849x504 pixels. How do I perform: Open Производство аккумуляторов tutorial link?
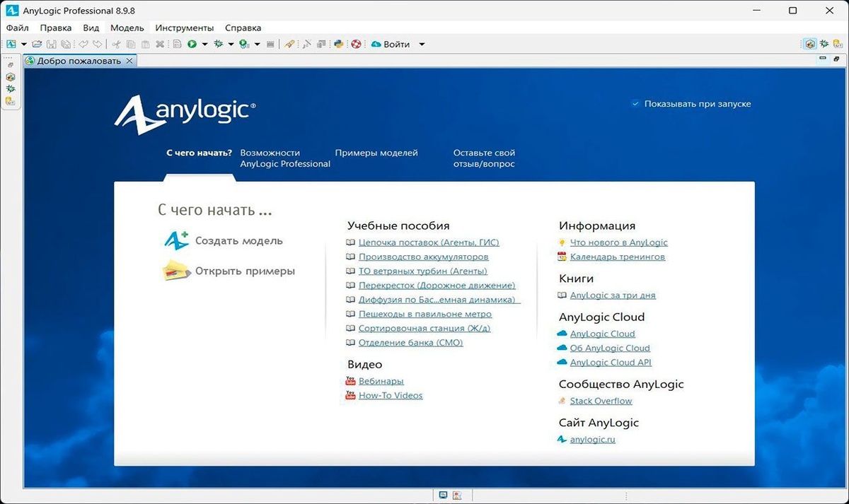click(x=423, y=257)
